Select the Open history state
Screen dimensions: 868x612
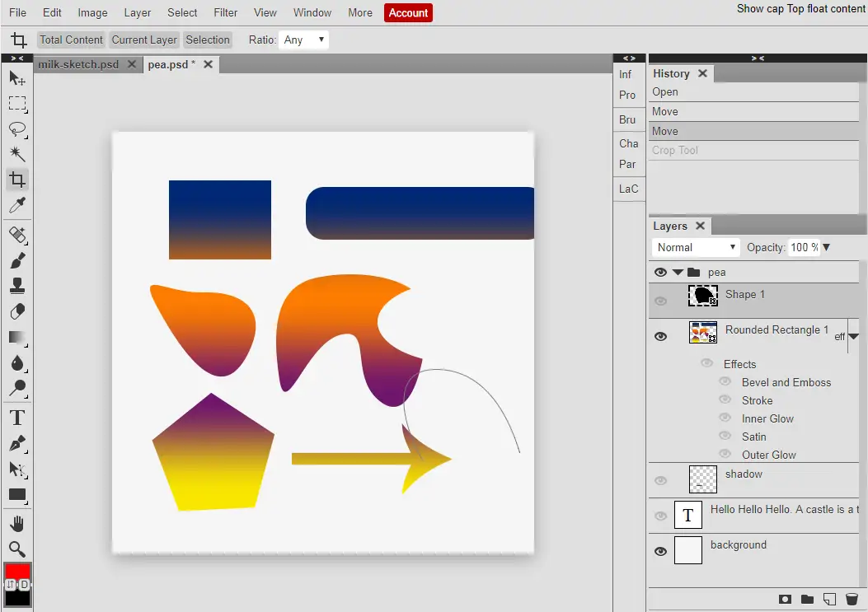tap(665, 92)
